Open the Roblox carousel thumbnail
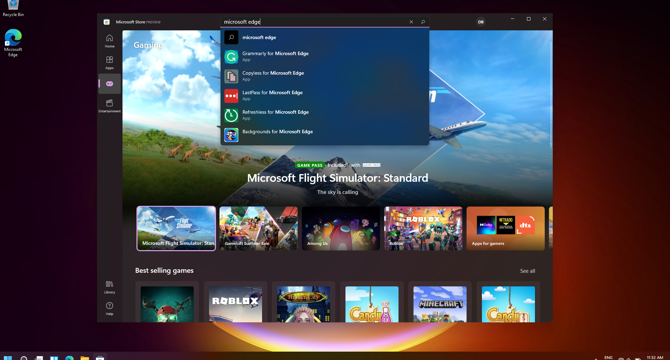Screen dimensions: 670x360 (423, 228)
